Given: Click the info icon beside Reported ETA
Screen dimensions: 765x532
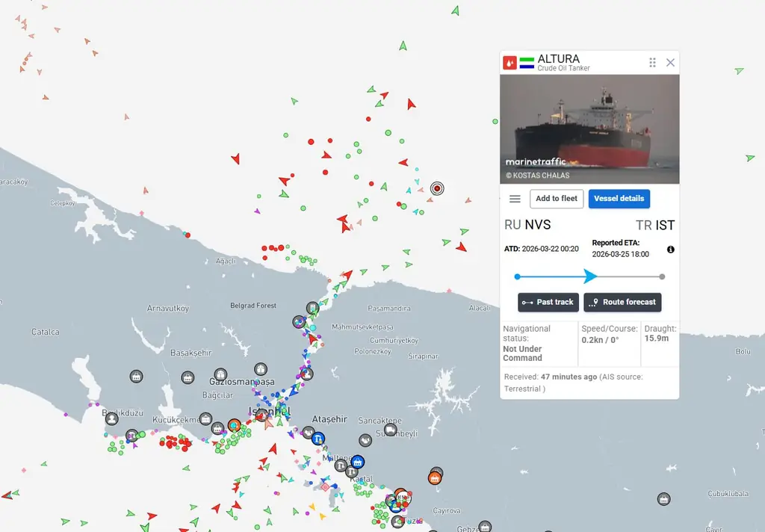Looking at the screenshot, I should [670, 250].
